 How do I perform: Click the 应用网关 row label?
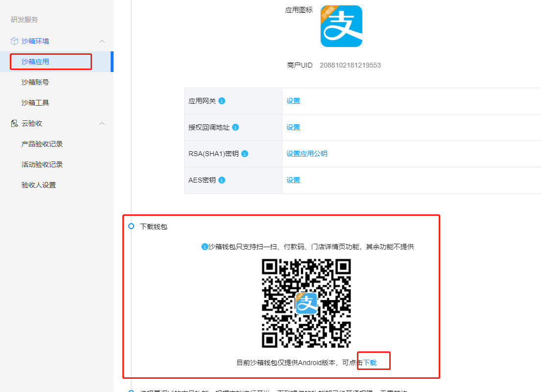tap(202, 101)
